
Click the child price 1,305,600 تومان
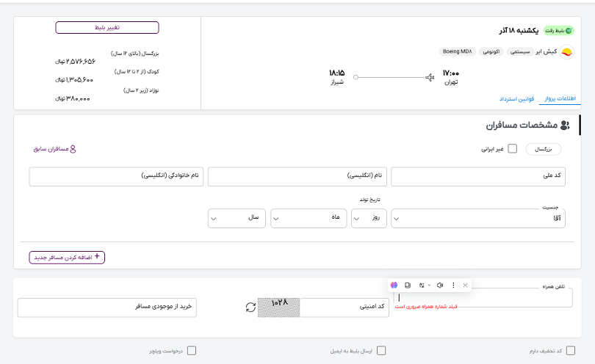74,80
